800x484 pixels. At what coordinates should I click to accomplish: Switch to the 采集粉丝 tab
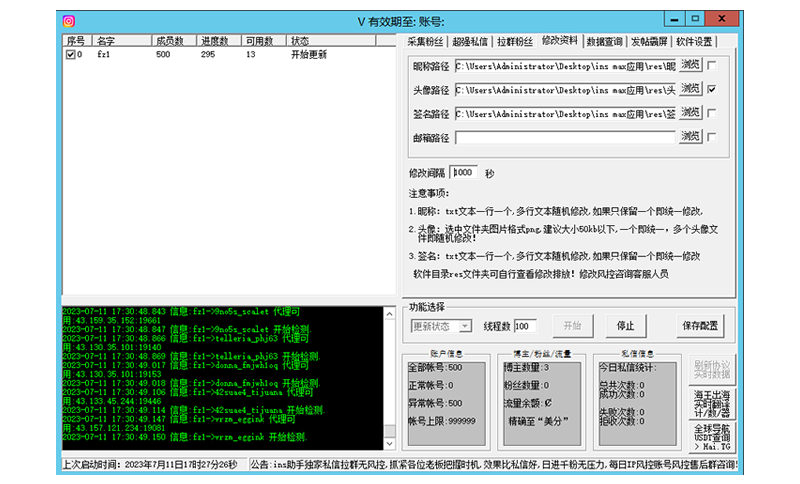[425, 41]
